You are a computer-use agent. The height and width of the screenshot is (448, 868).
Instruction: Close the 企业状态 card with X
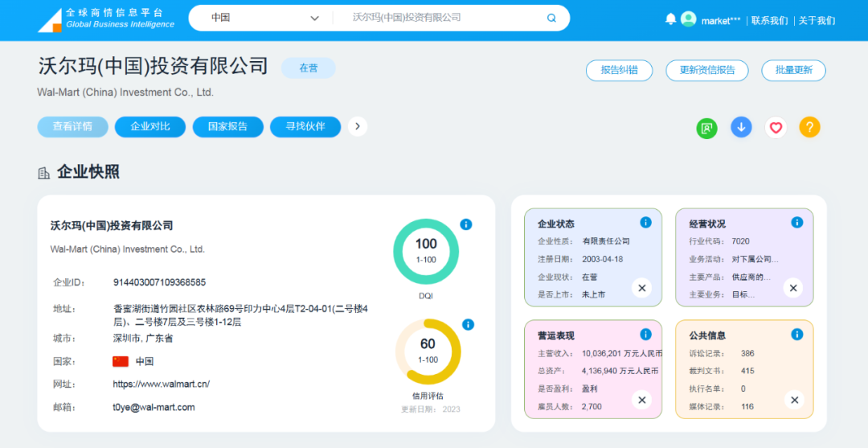pos(641,288)
